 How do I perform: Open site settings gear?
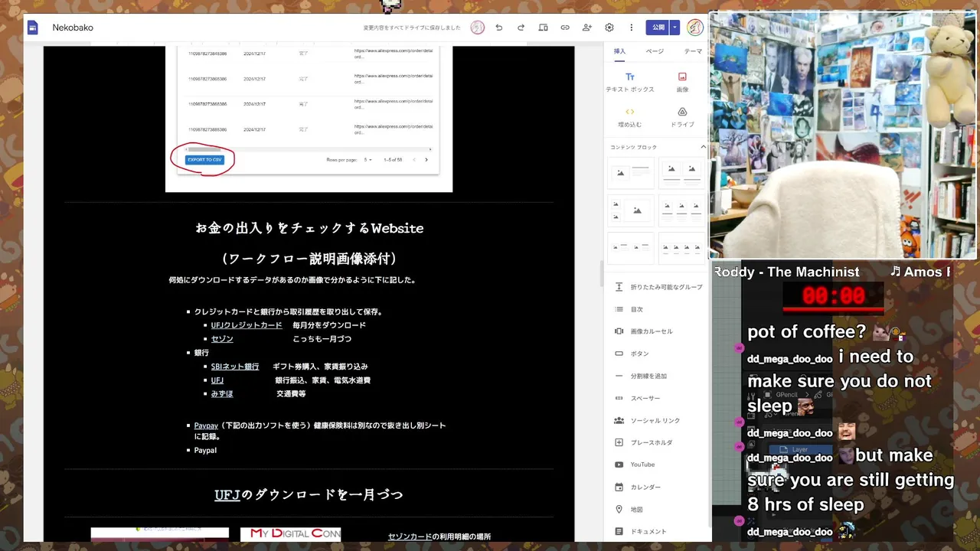pyautogui.click(x=609, y=28)
